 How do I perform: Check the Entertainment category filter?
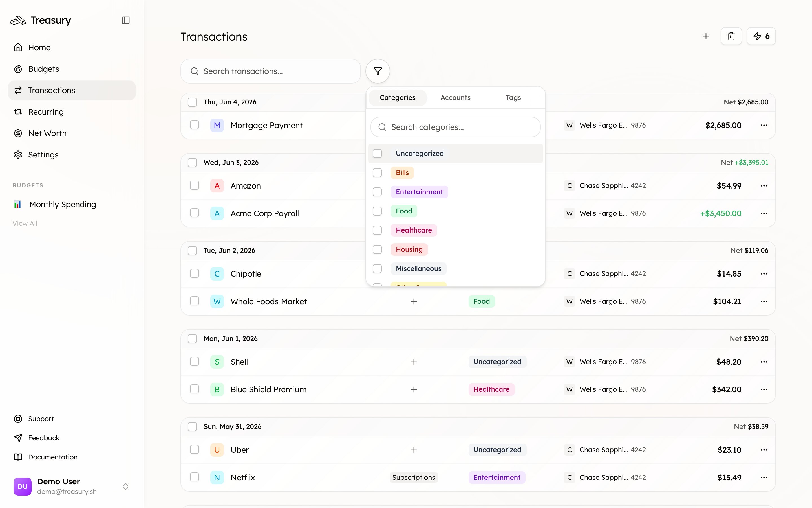[377, 192]
